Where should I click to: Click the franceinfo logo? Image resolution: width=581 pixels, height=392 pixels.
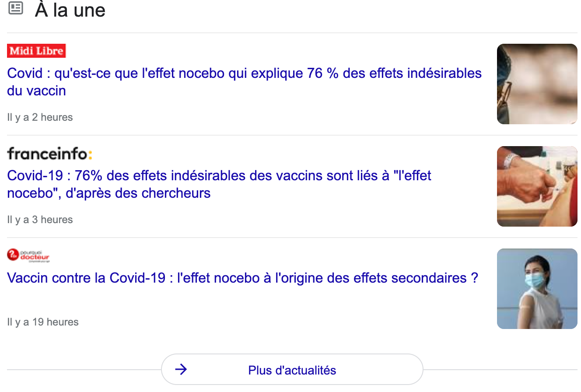coord(49,154)
